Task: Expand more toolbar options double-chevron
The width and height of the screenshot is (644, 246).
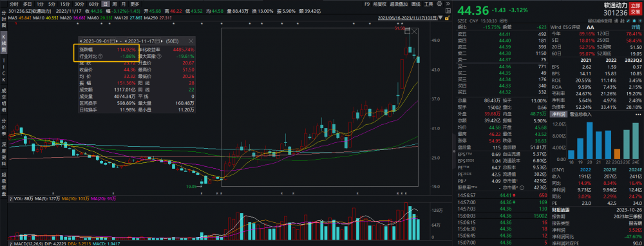Action: tap(448, 4)
